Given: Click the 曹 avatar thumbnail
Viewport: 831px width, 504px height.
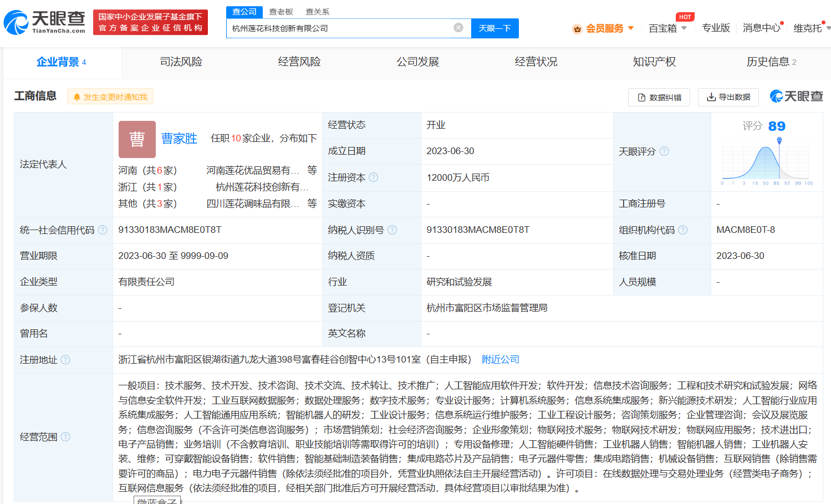Looking at the screenshot, I should [x=137, y=139].
